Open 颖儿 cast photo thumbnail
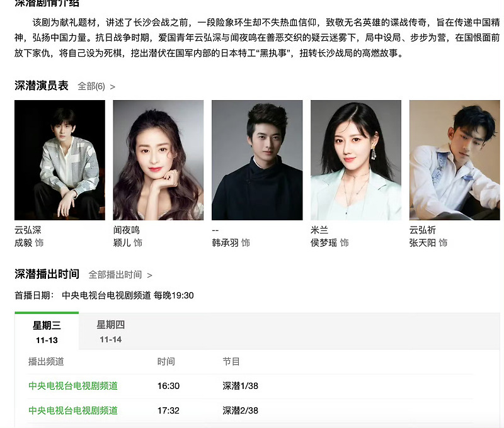The width and height of the screenshot is (504, 428). tap(158, 160)
